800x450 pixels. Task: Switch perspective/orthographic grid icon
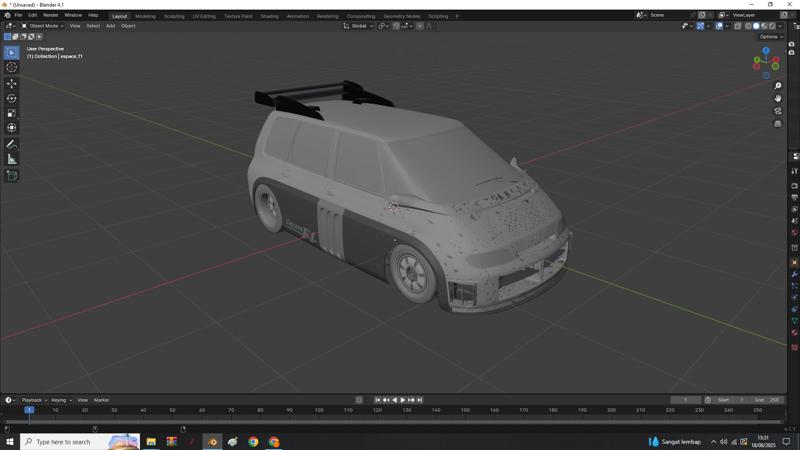(778, 123)
